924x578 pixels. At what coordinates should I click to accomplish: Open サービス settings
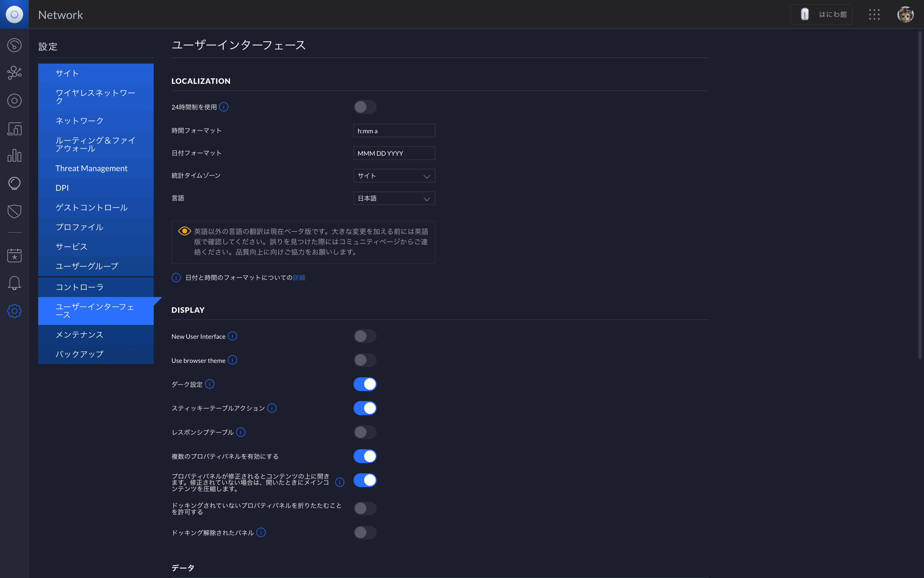(x=96, y=247)
